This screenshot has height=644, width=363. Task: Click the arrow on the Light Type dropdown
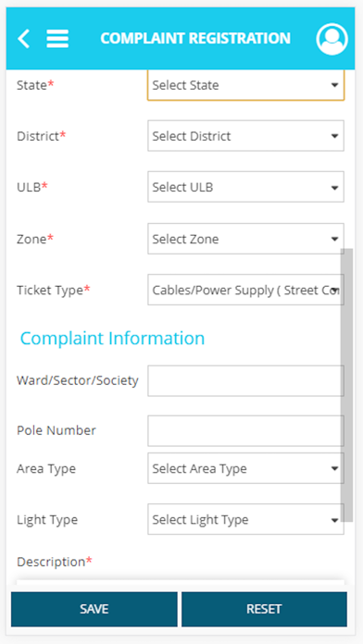click(334, 520)
